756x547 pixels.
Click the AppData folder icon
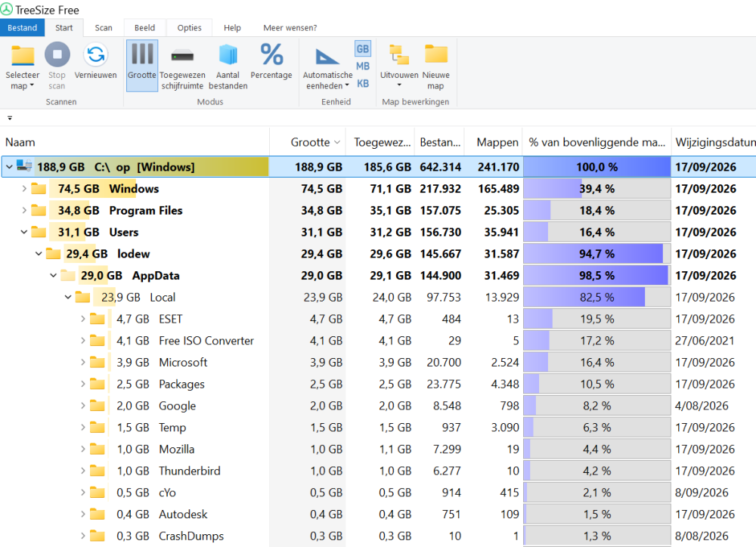pos(68,275)
